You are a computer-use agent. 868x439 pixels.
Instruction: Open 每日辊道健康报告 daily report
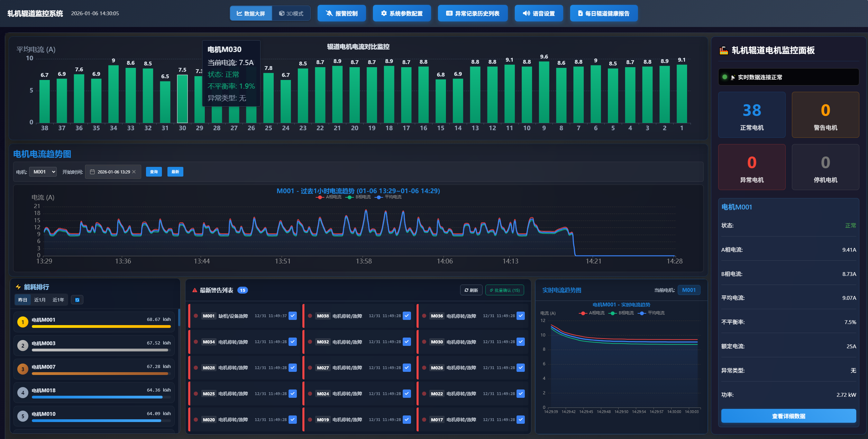[604, 14]
